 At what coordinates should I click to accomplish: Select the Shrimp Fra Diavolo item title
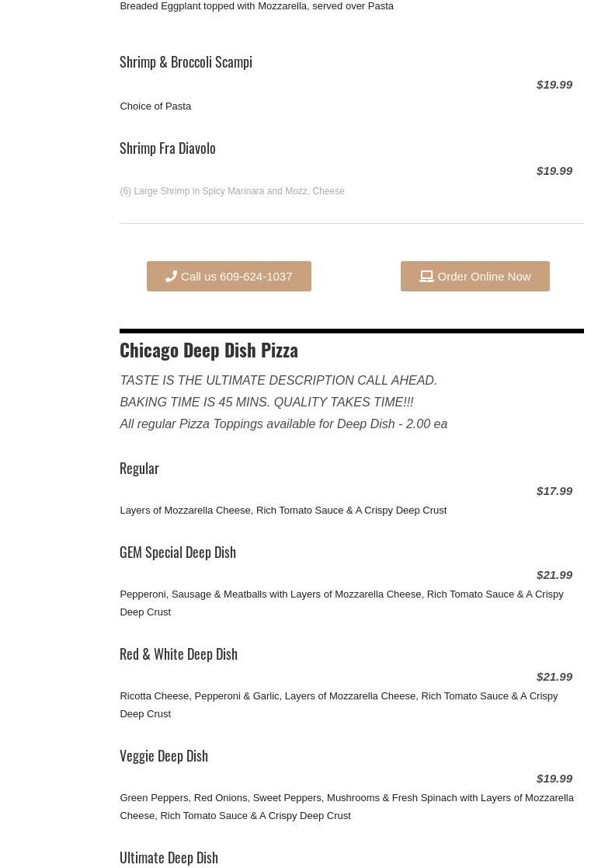click(168, 148)
